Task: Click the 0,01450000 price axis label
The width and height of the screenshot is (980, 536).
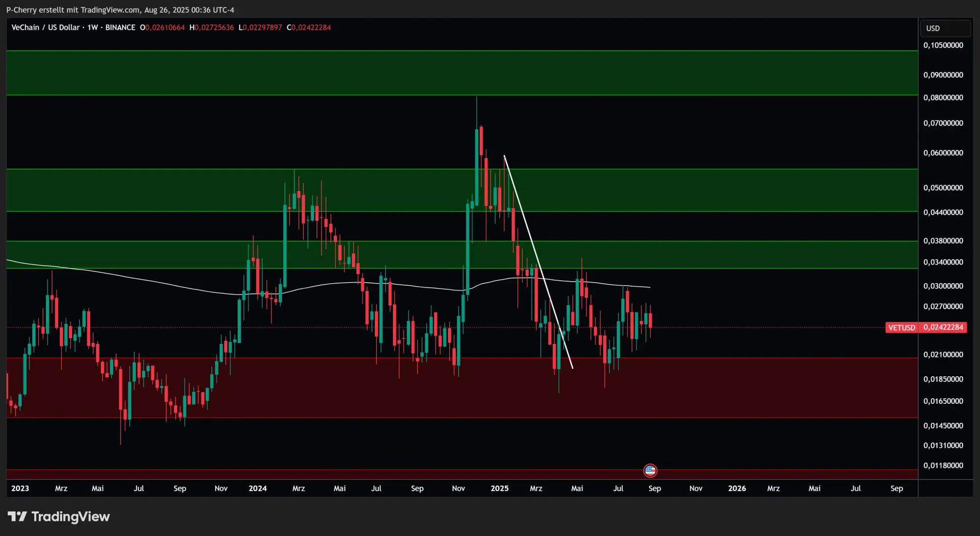Action: tap(943, 426)
